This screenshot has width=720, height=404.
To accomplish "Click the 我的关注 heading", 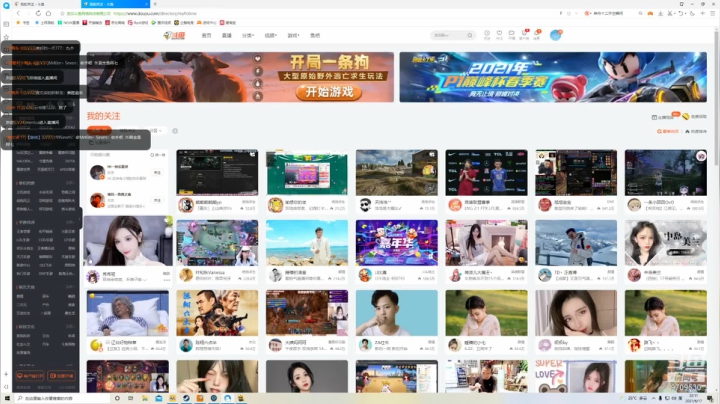I will click(103, 116).
